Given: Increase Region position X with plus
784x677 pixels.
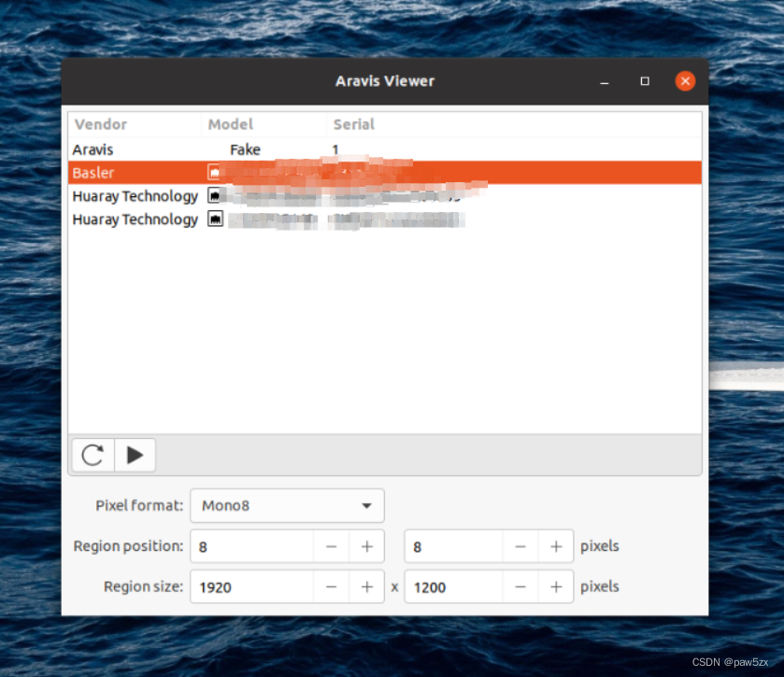Looking at the screenshot, I should point(366,546).
